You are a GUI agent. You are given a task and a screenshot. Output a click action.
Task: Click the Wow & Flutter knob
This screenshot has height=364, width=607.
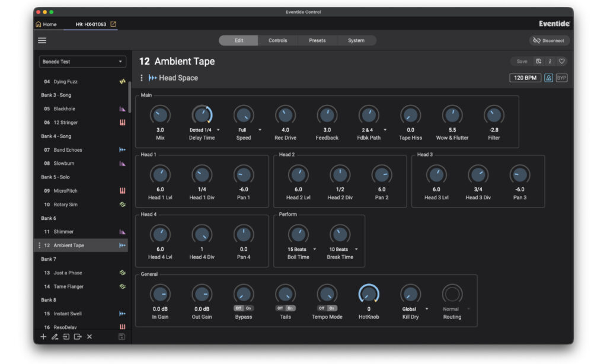click(452, 115)
